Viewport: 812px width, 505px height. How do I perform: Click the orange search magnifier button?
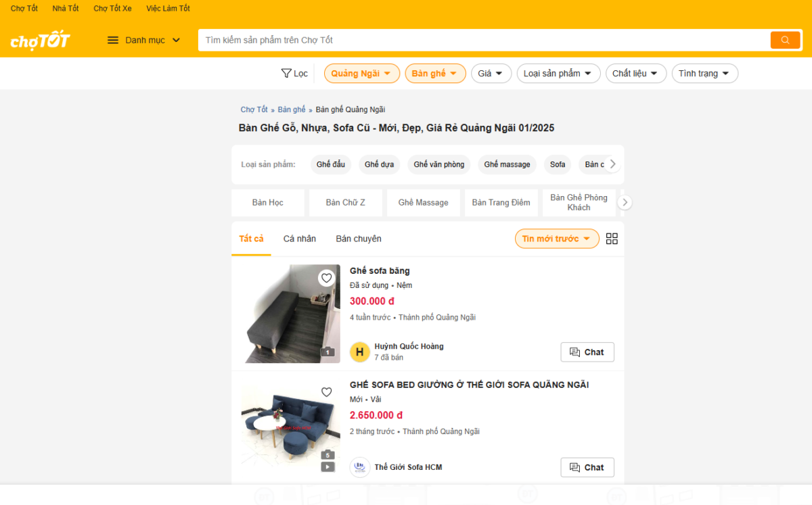coord(785,40)
